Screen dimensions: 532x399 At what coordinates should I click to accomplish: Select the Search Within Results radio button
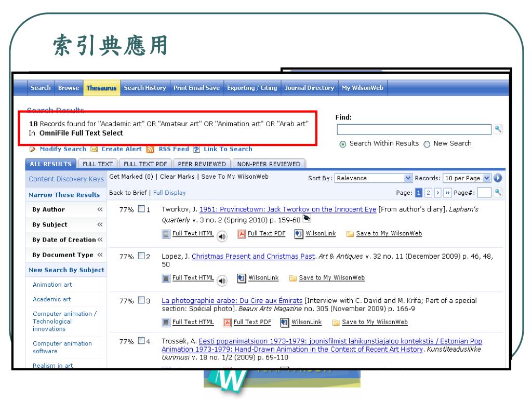pyautogui.click(x=343, y=144)
